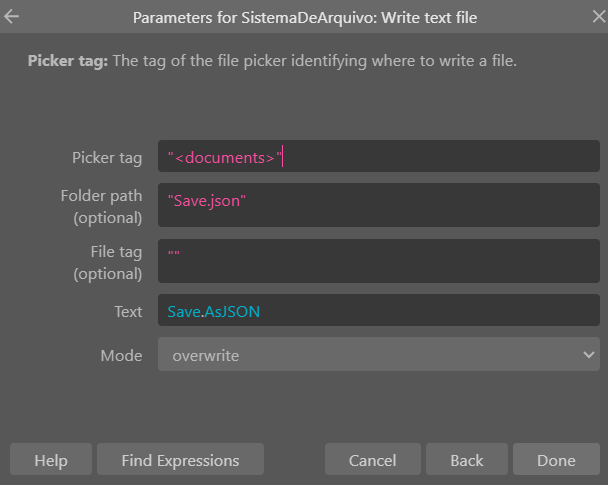Screen dimensions: 608x485
Task: Click the Folder path field with "Save.json"
Action: click(379, 205)
